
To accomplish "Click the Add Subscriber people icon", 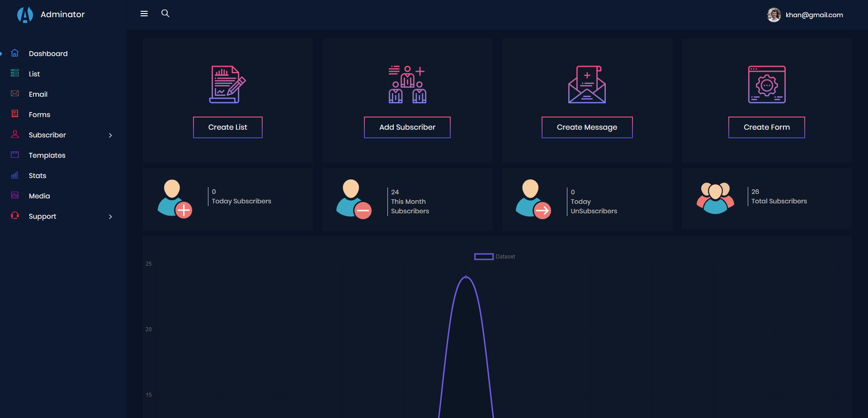I will pos(407,85).
